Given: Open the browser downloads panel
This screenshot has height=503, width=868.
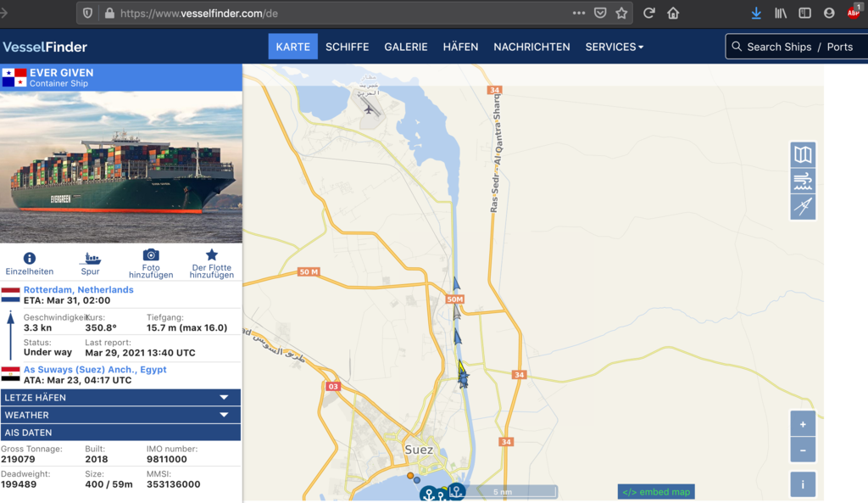Looking at the screenshot, I should [x=756, y=14].
